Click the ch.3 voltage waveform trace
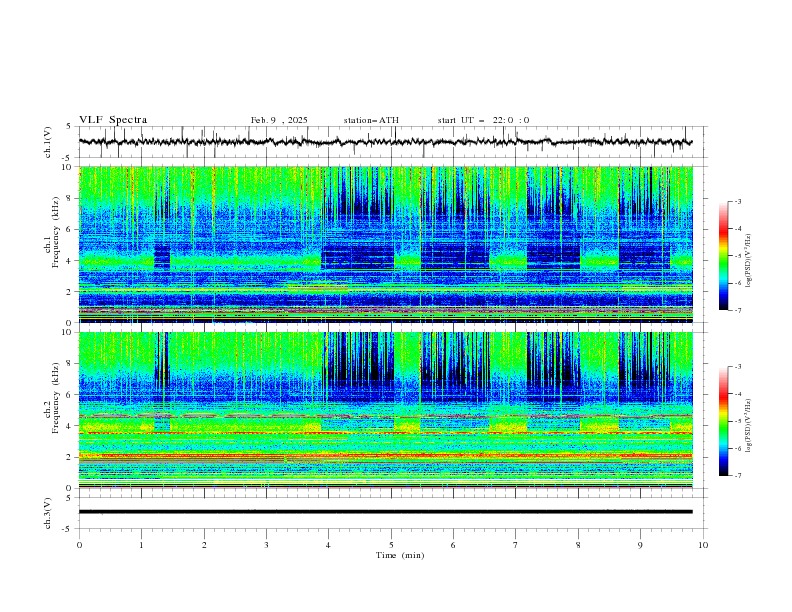This screenshot has width=792, height=612. 385,512
